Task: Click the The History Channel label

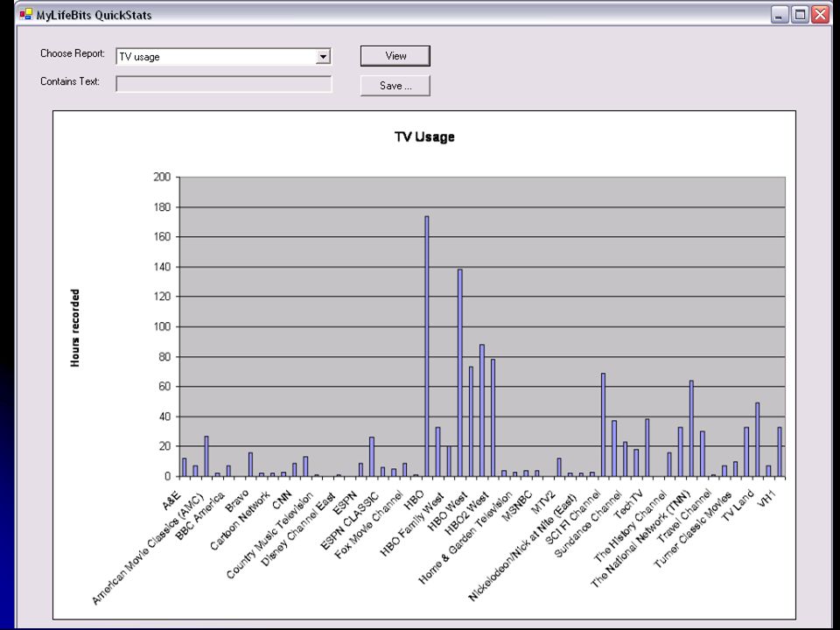Action: 631,526
